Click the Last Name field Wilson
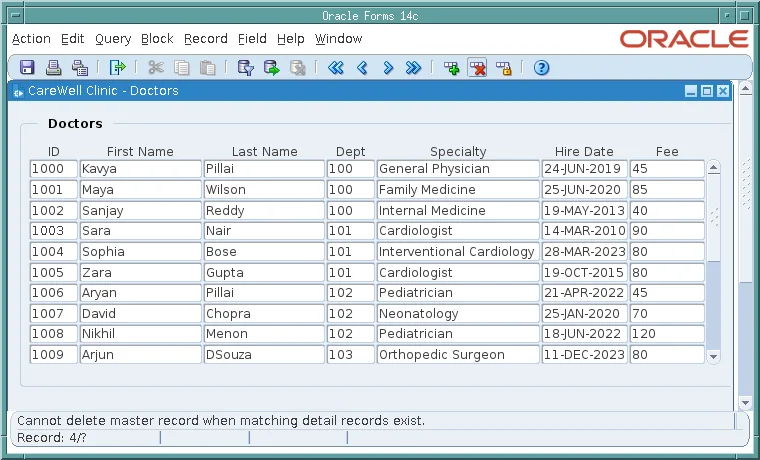The height and width of the screenshot is (460, 760). (264, 190)
